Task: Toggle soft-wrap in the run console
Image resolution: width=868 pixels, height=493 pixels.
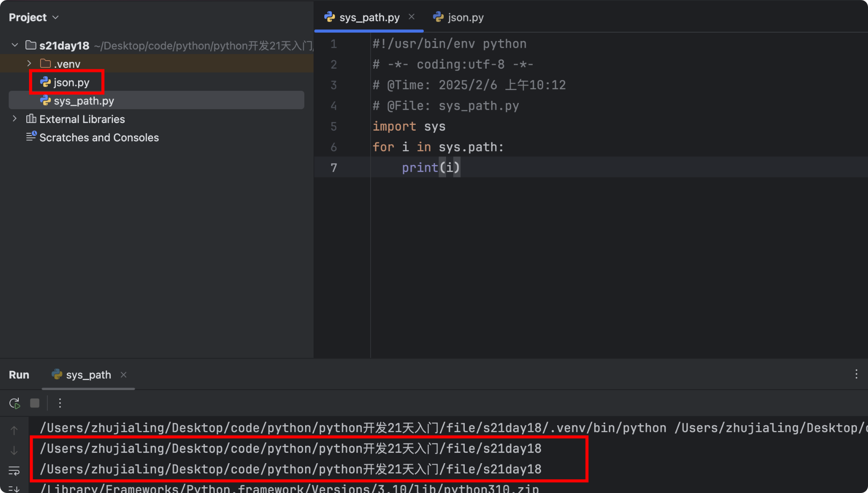Action: [14, 471]
